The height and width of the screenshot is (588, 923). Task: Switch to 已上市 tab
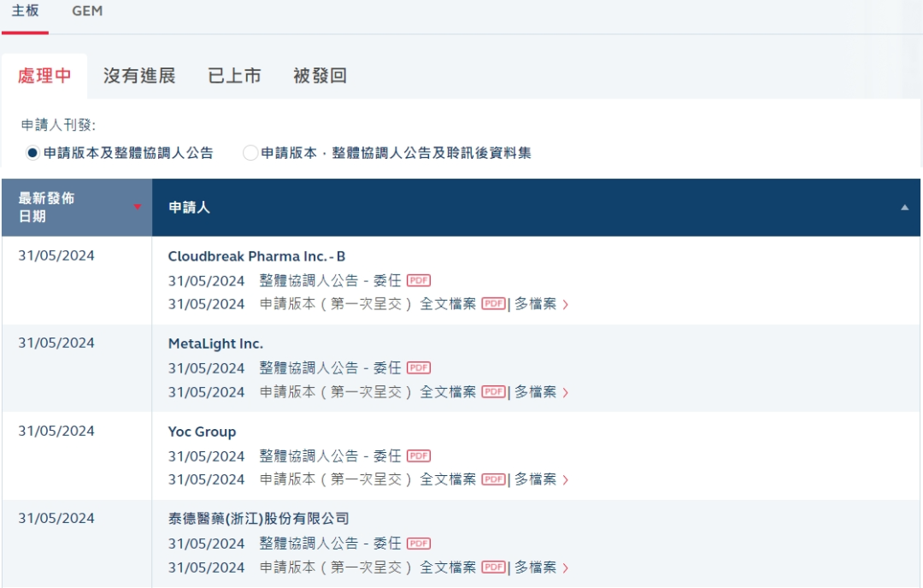click(234, 76)
